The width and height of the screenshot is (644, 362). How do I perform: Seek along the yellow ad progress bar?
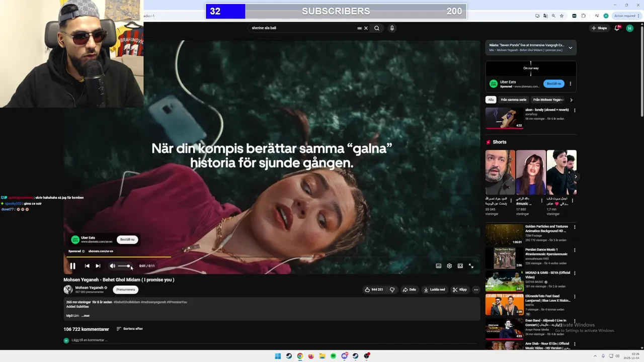tap(118, 257)
